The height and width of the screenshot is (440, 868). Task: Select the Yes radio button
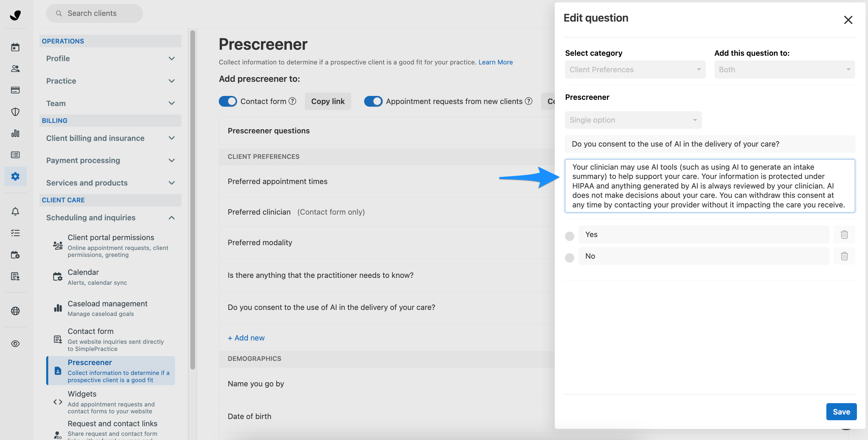(x=569, y=236)
